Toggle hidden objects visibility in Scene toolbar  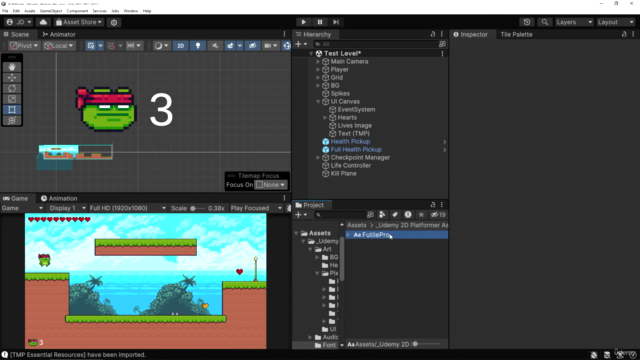[253, 46]
